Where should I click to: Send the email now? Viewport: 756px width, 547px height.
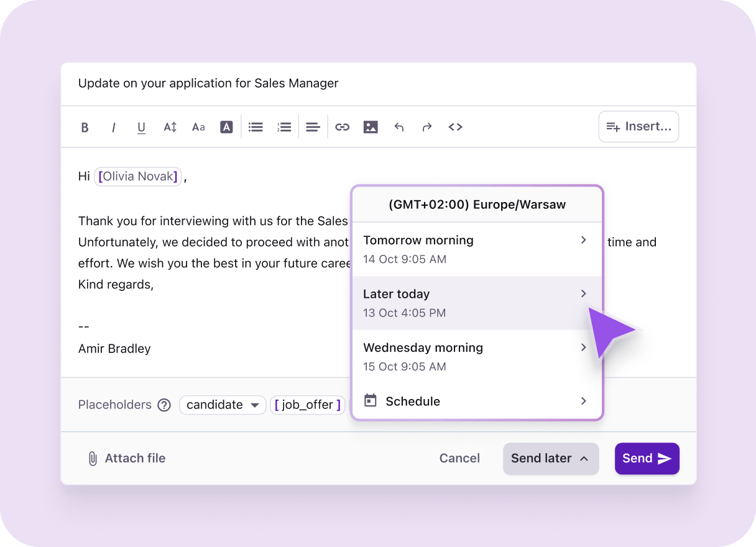647,458
